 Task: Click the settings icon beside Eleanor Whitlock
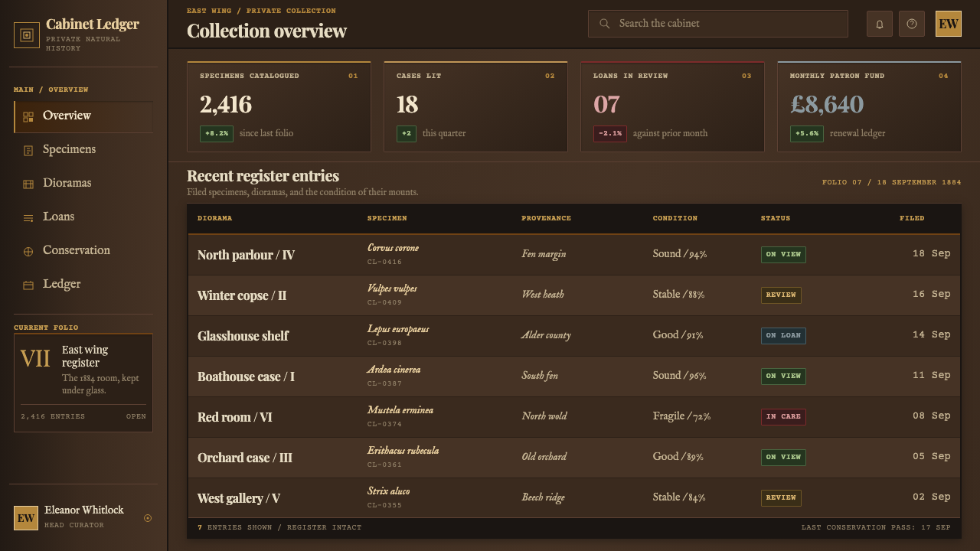pyautogui.click(x=148, y=518)
